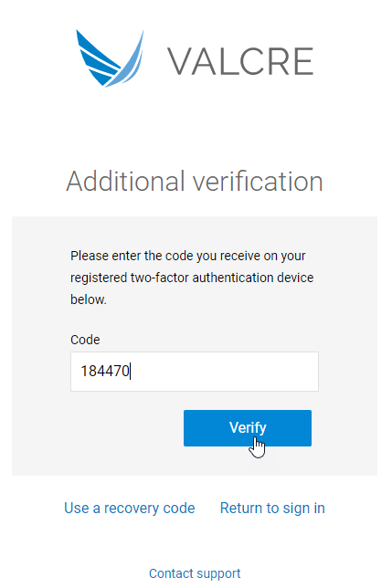Click the dark blue left wing of logo

(x=98, y=58)
